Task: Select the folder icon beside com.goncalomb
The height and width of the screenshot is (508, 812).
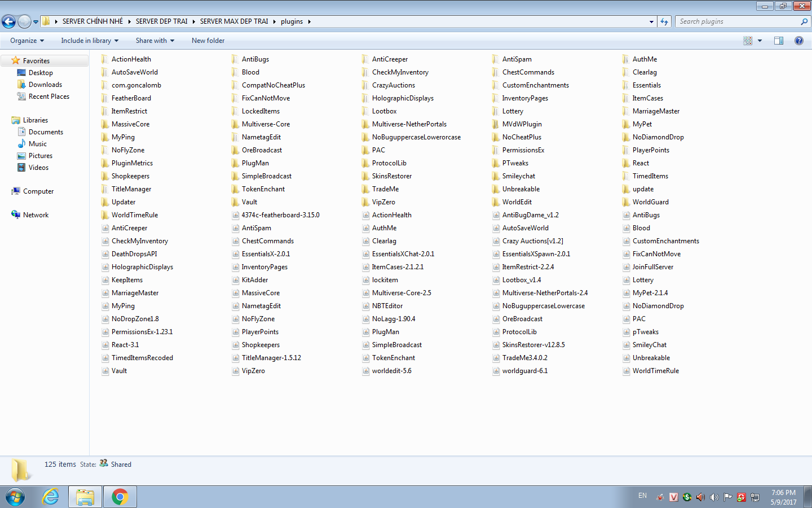Action: (x=104, y=85)
